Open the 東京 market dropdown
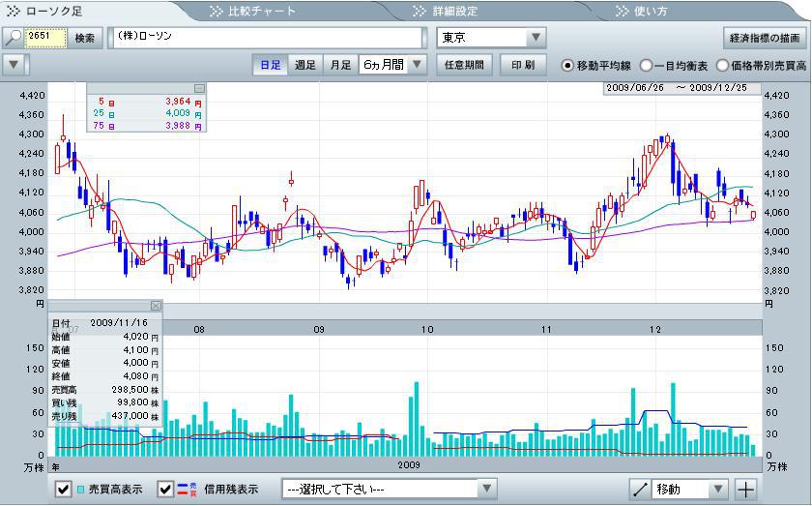The image size is (812, 506). point(492,38)
